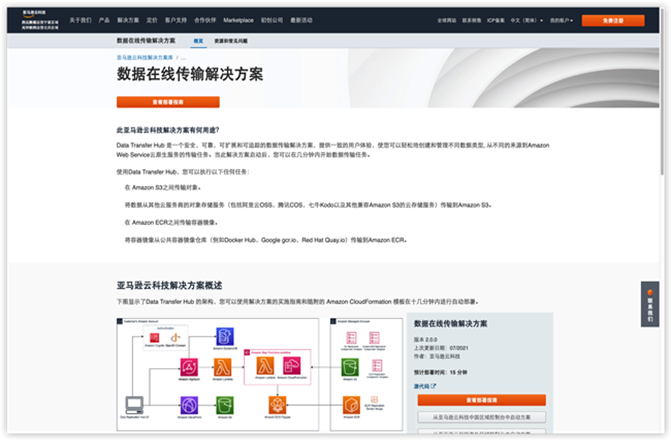The height and width of the screenshot is (440, 671).
Task: Click the 全球网站 link
Action: (447, 21)
